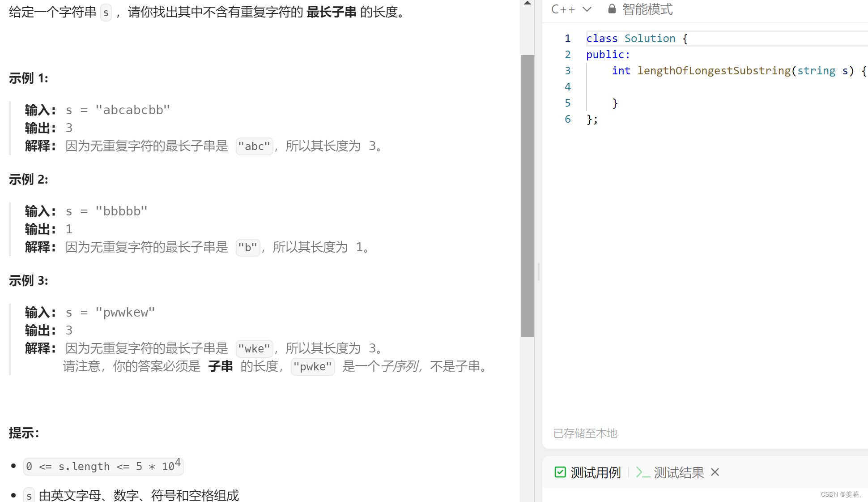Toggle the 智能模式 smart mode label
Image resolution: width=868 pixels, height=502 pixels.
[x=647, y=9]
